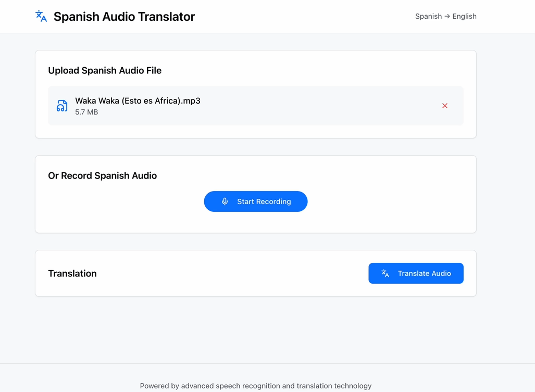This screenshot has width=535, height=392.
Task: Select the music note icon beside the uploaded file
Action: [62, 105]
